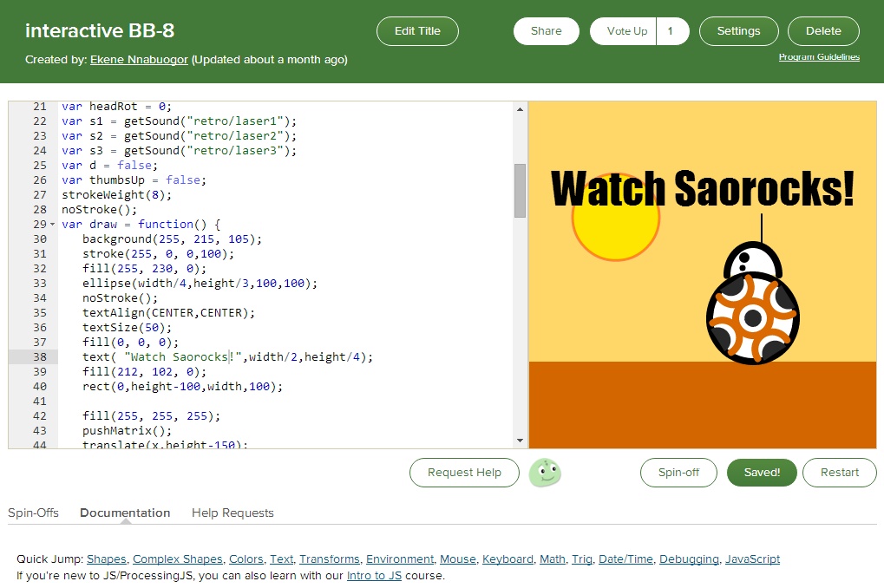This screenshot has height=588, width=884.
Task: Jump to Math documentation
Action: pos(552,559)
